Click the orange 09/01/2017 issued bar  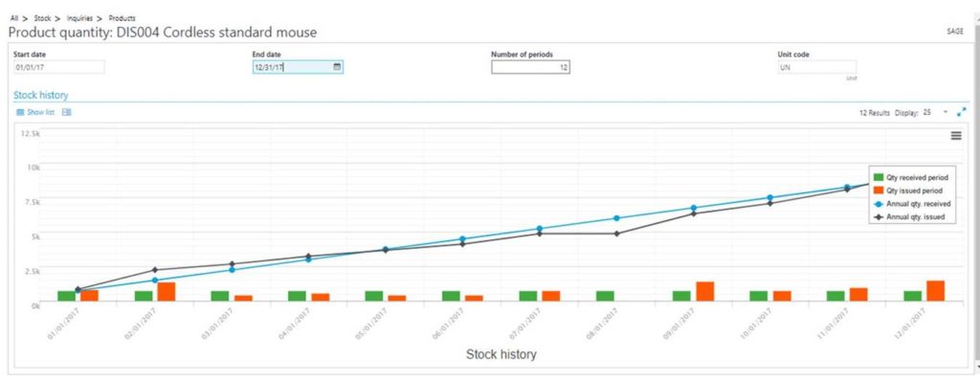pyautogui.click(x=705, y=291)
